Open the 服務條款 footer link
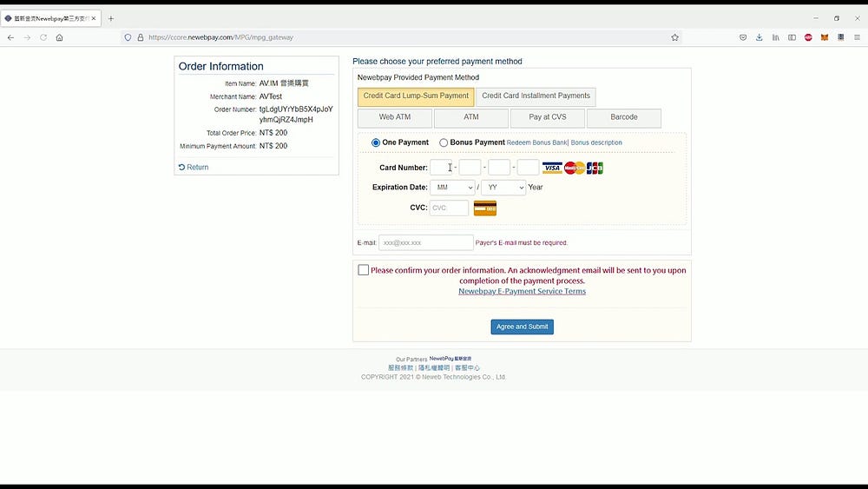This screenshot has height=489, width=868. coord(401,367)
